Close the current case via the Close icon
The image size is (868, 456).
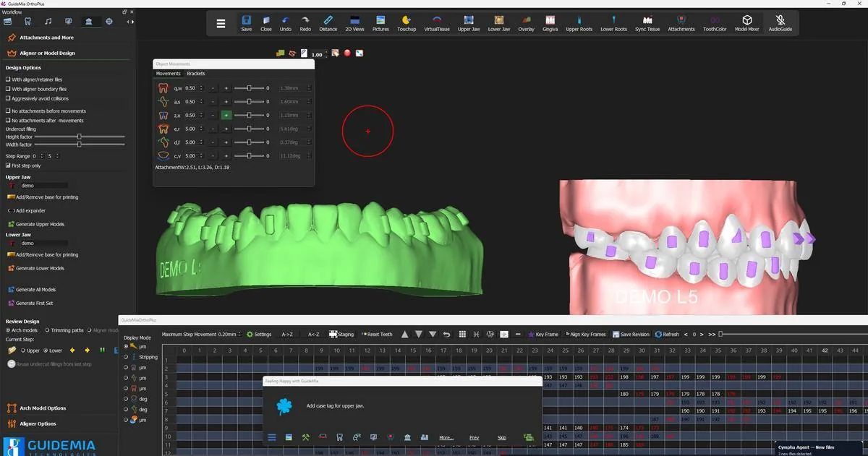[x=266, y=23]
